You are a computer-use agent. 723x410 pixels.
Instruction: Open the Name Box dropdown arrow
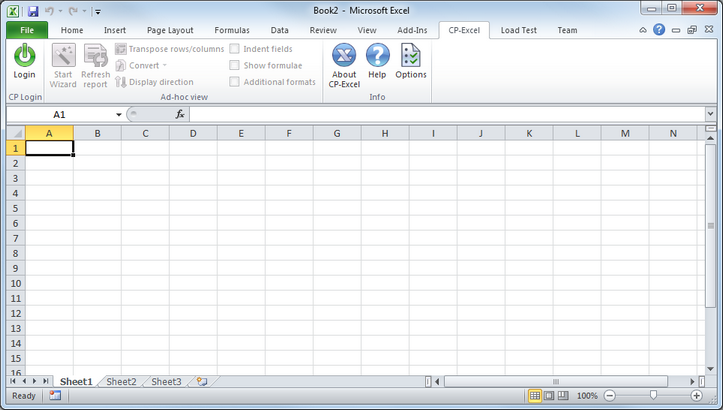(x=119, y=114)
